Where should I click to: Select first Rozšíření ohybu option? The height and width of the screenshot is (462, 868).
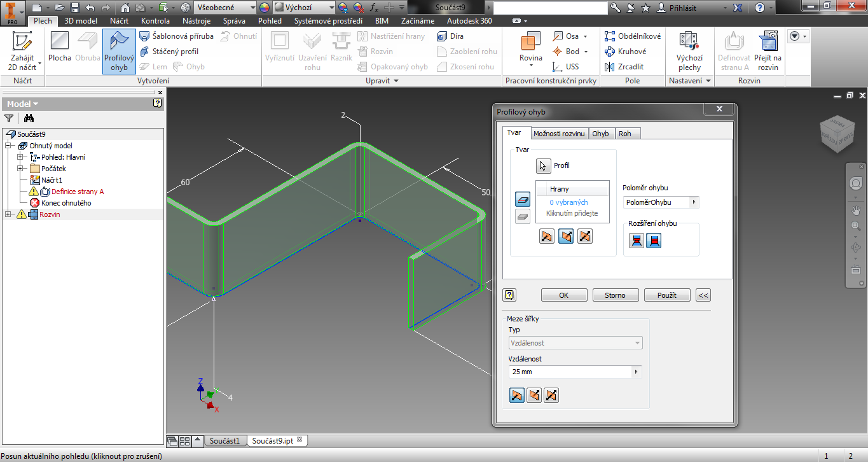(x=637, y=240)
